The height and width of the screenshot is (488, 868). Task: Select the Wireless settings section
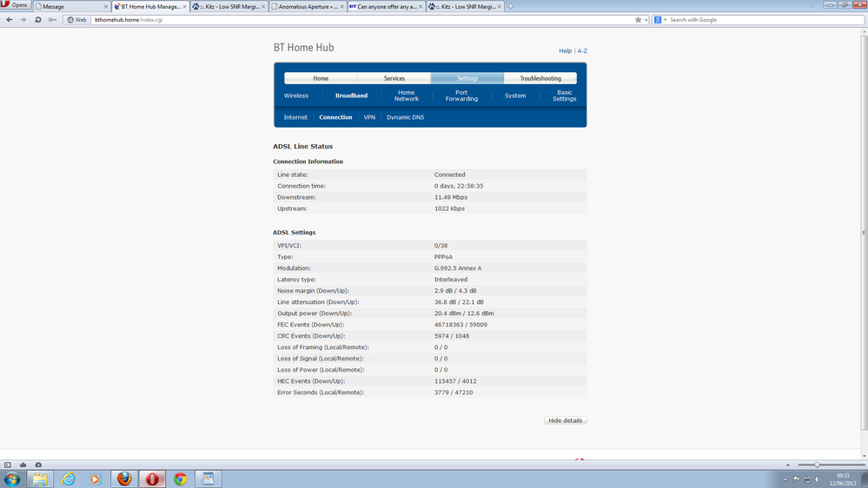tap(296, 96)
